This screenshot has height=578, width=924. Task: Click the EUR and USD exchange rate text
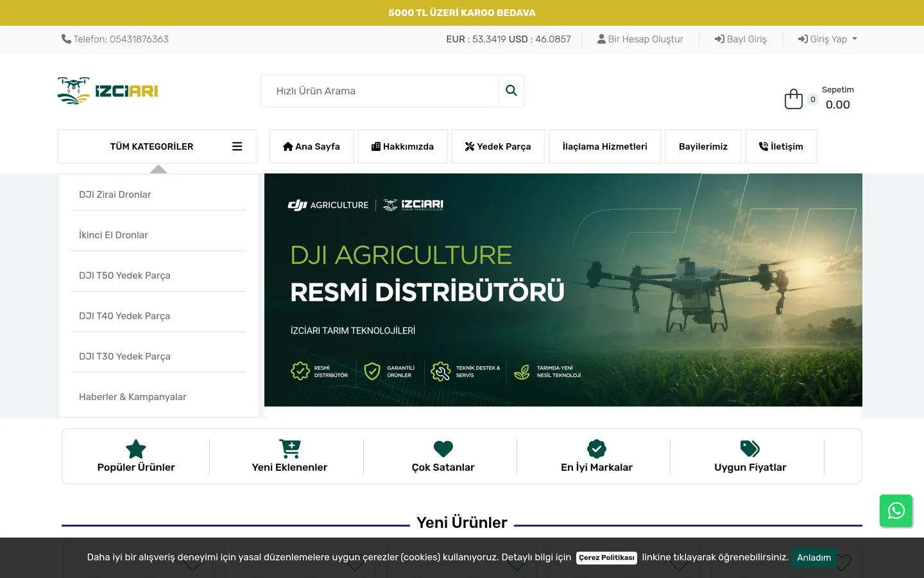[x=508, y=39]
